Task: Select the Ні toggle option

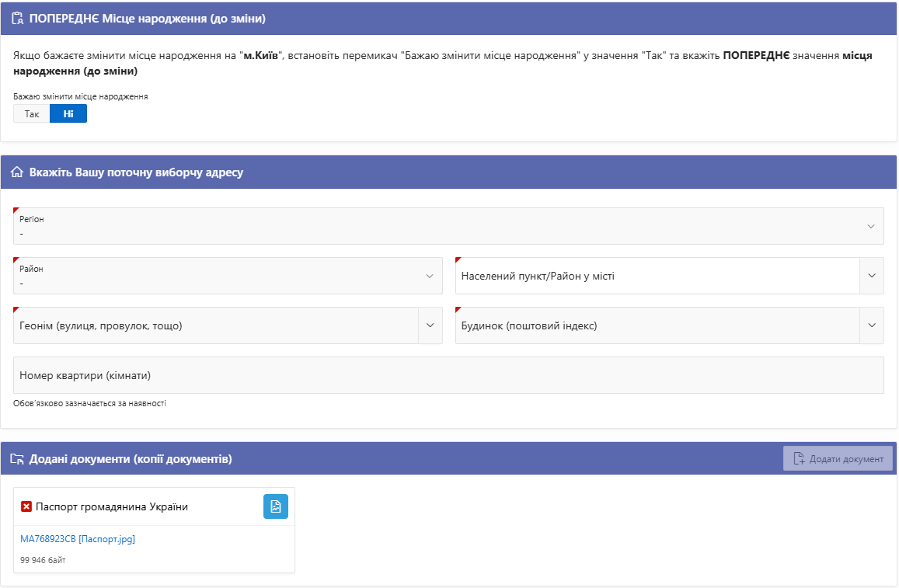Action: [x=68, y=114]
